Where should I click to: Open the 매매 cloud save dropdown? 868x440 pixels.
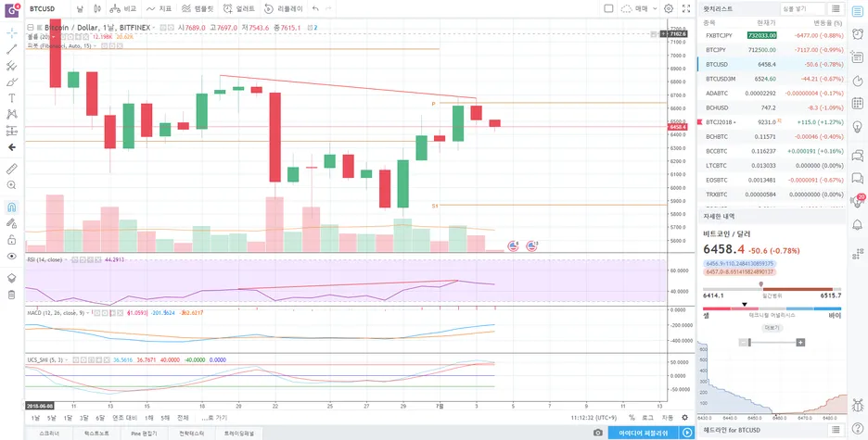639,8
